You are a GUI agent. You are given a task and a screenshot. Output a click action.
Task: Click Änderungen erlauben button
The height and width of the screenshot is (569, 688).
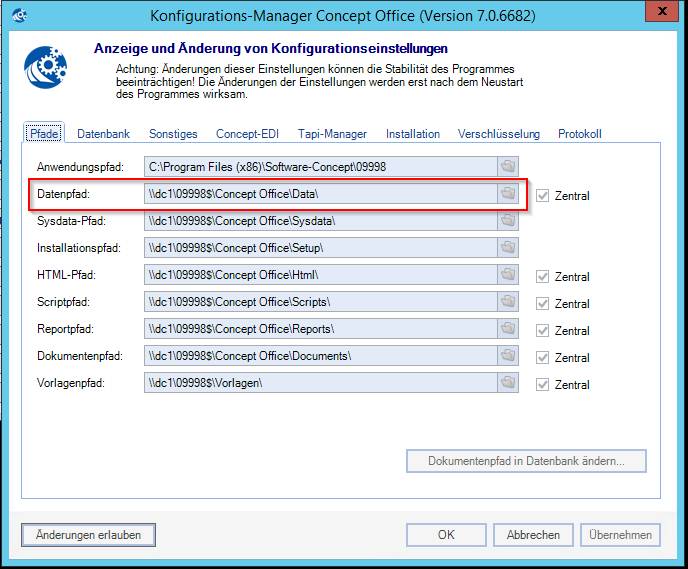[88, 535]
